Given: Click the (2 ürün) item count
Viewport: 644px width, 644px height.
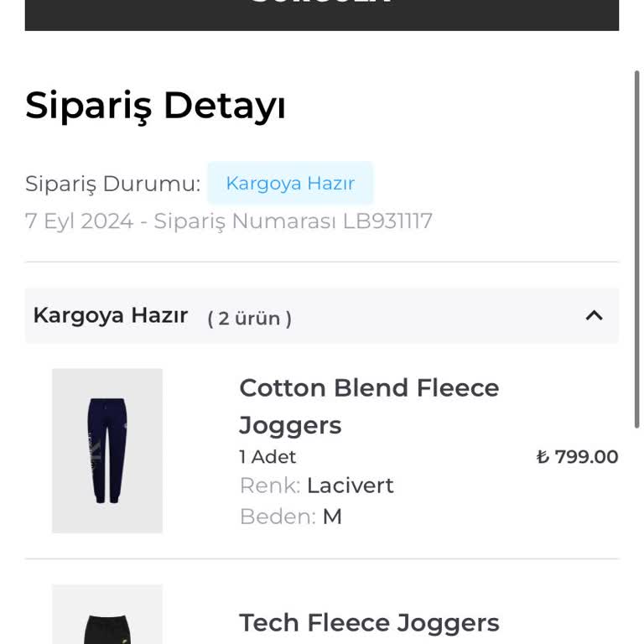Looking at the screenshot, I should pyautogui.click(x=250, y=318).
